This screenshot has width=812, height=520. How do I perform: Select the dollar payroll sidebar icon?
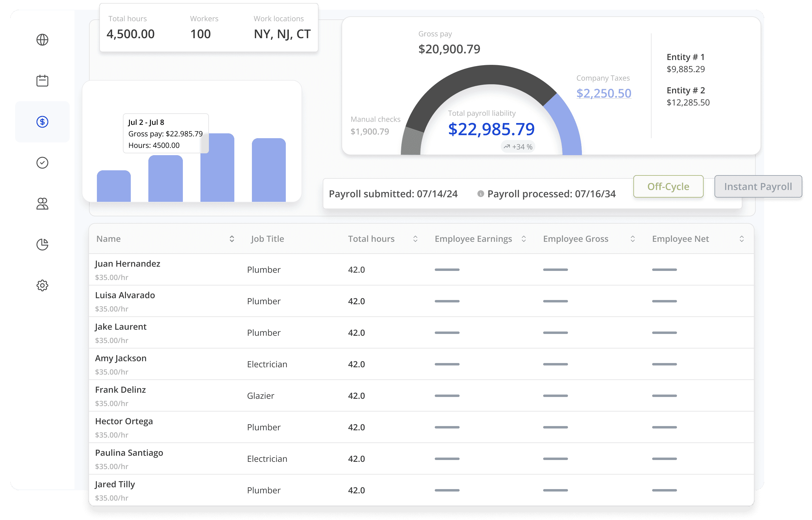click(42, 122)
